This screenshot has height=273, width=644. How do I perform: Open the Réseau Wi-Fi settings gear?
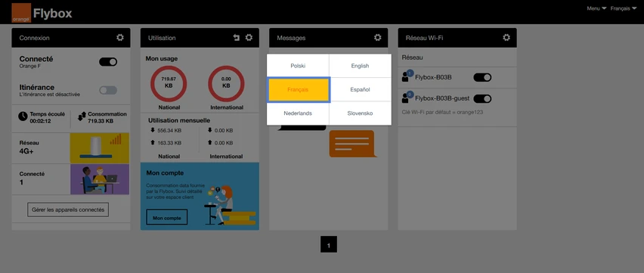tap(506, 37)
